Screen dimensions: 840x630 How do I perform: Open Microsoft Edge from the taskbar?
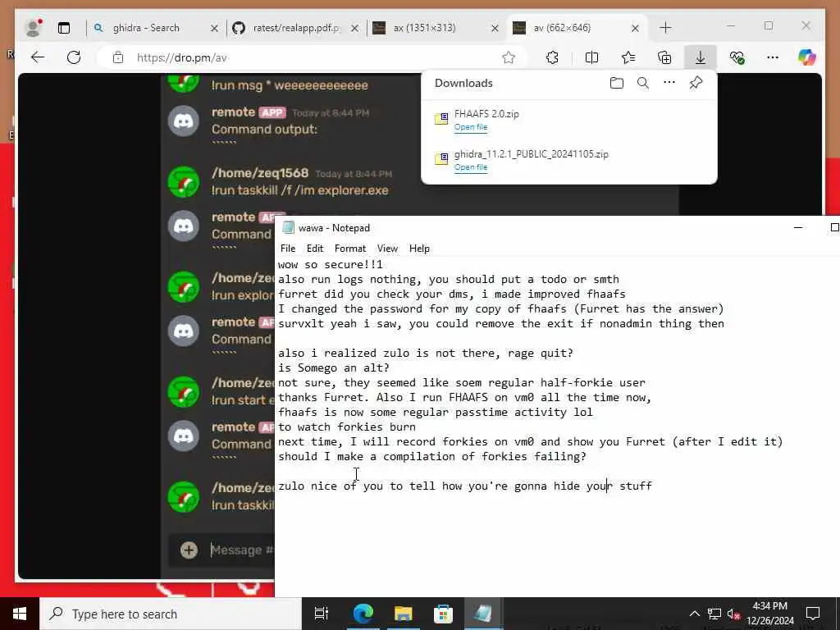[363, 614]
